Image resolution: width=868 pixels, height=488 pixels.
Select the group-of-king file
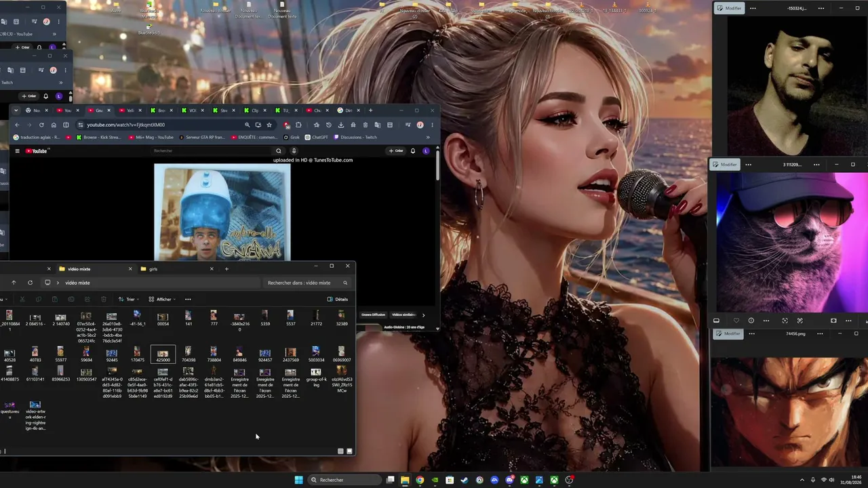click(316, 377)
